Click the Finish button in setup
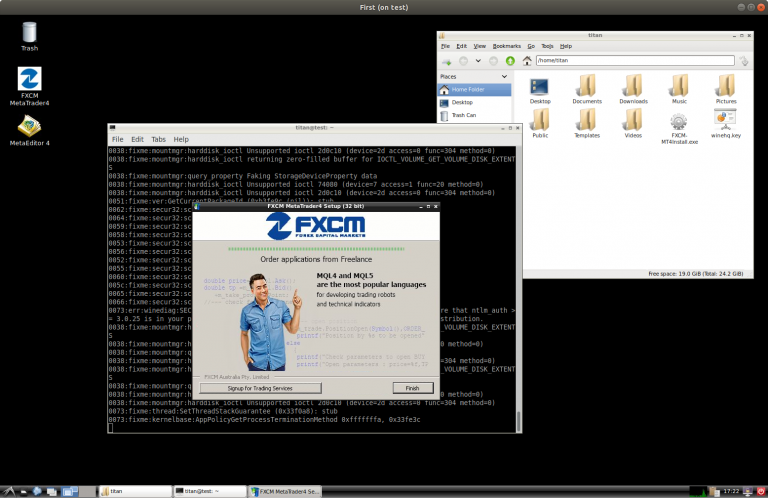Image resolution: width=768 pixels, height=498 pixels. (411, 387)
